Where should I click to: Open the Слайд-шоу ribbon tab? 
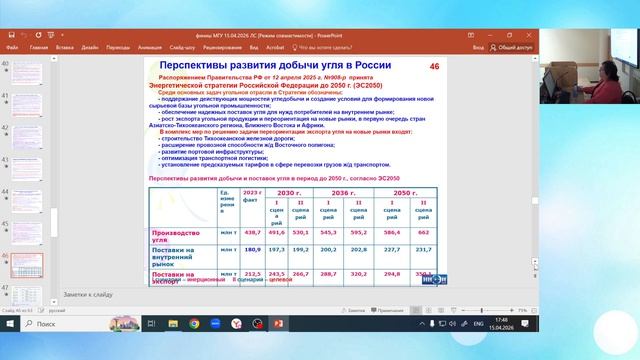[x=182, y=47]
